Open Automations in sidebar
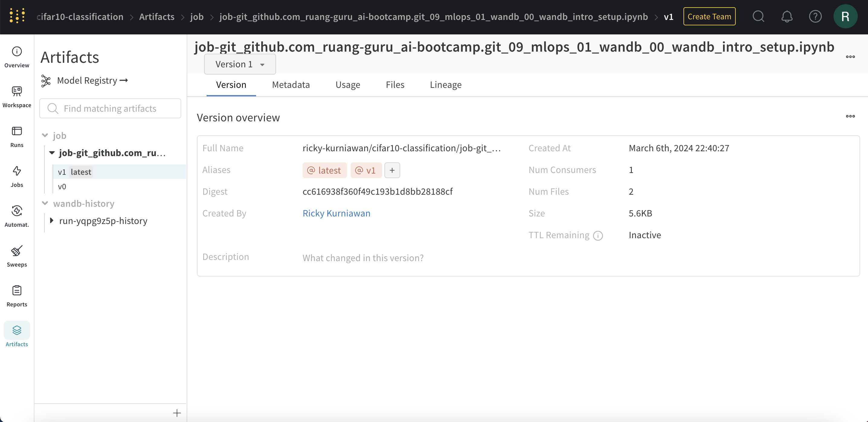 17,216
